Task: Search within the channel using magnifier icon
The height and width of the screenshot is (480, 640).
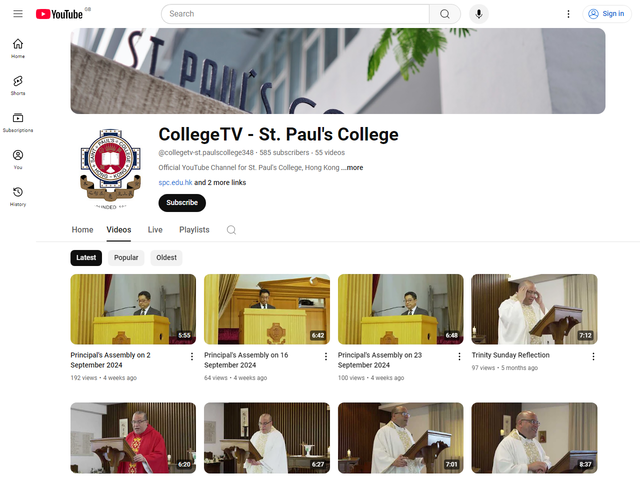Action: click(231, 230)
